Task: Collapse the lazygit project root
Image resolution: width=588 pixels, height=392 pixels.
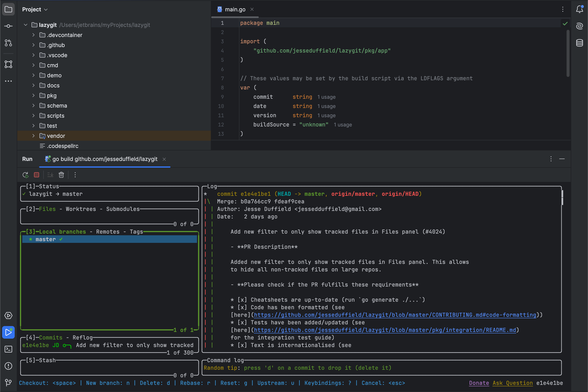Action: coord(25,25)
